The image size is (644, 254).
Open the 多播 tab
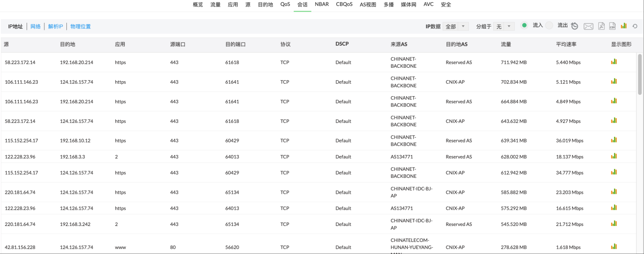(389, 5)
